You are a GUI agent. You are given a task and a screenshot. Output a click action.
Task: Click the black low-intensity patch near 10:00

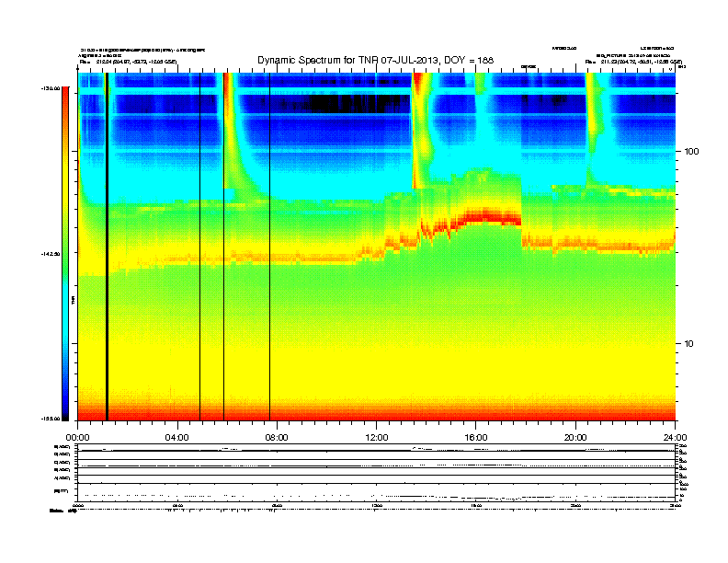(353, 103)
